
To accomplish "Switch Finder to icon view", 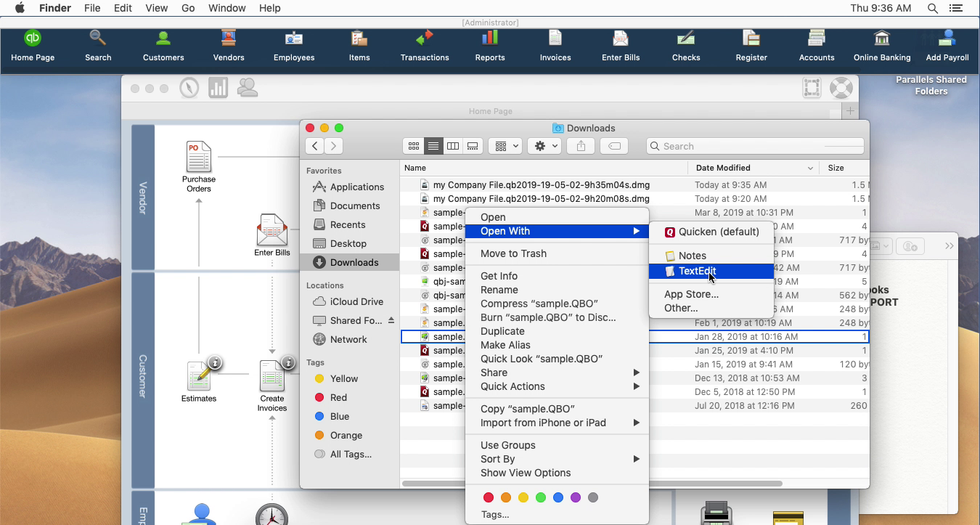I will [413, 146].
